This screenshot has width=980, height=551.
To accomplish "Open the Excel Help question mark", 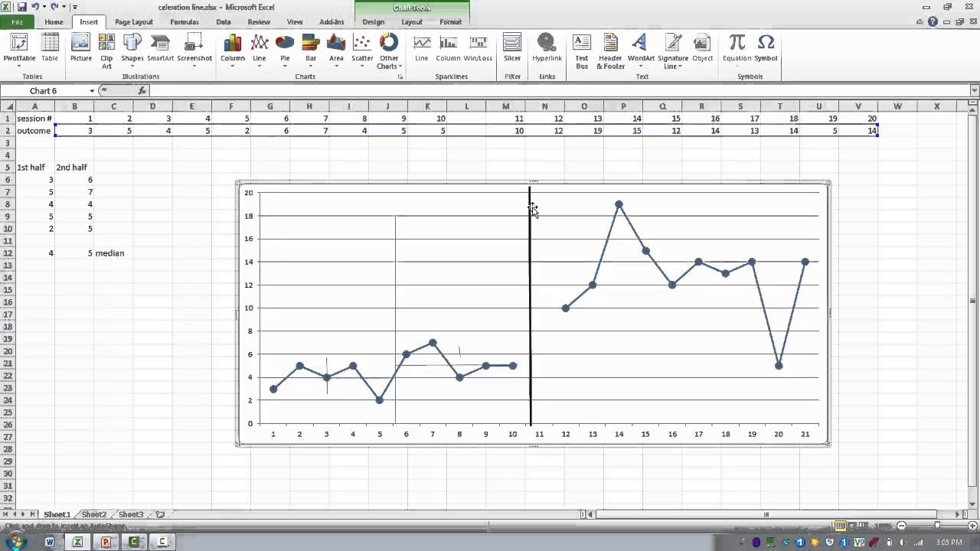I will tap(933, 22).
